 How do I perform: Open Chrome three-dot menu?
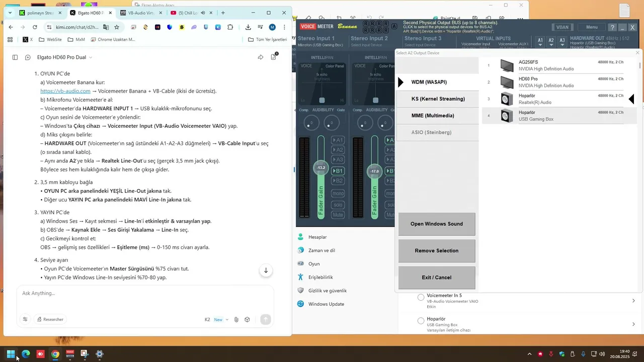284,27
